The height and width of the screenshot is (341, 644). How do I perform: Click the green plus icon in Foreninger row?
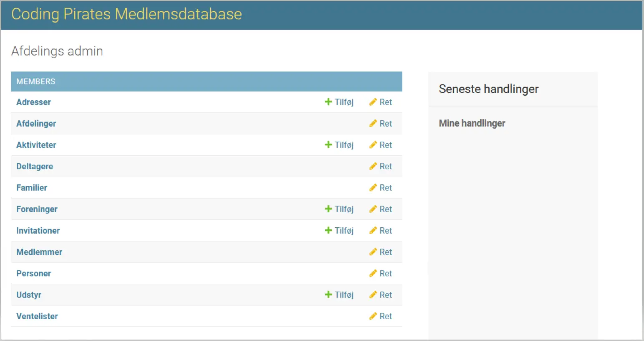pos(328,209)
